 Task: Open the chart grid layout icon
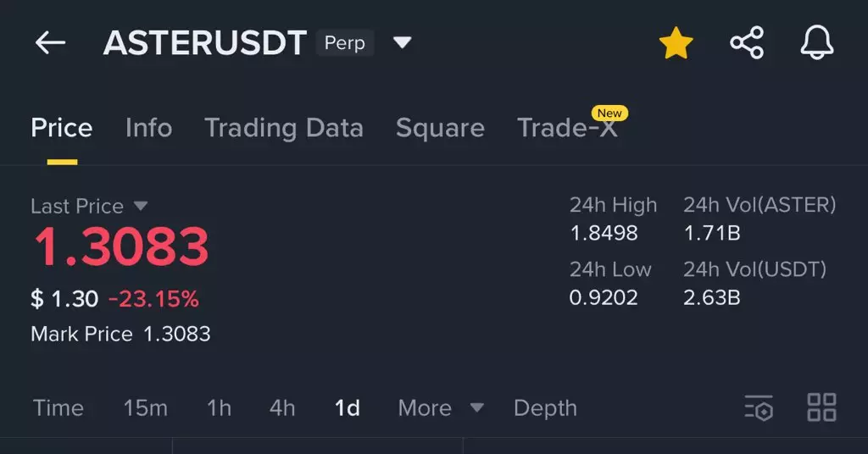click(x=821, y=407)
